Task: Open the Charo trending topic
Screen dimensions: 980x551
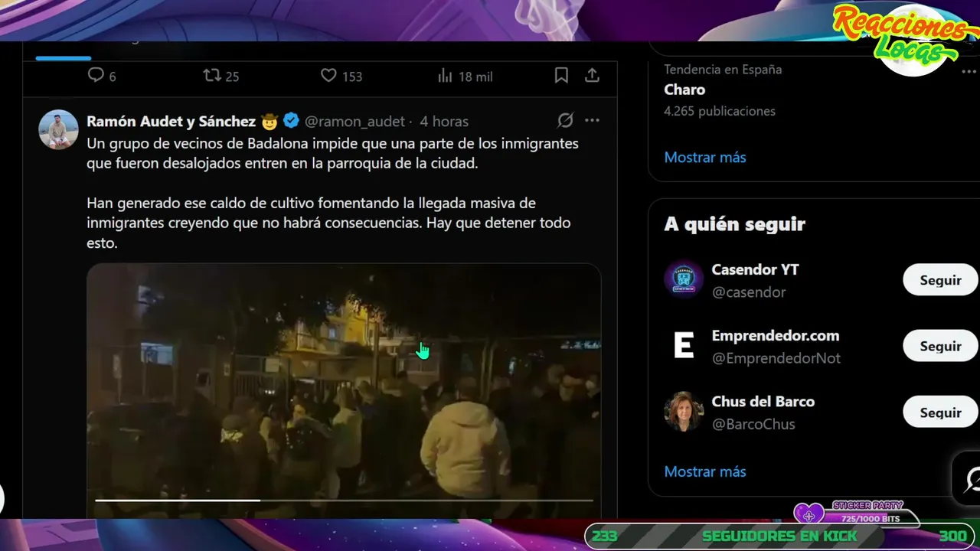Action: point(684,90)
